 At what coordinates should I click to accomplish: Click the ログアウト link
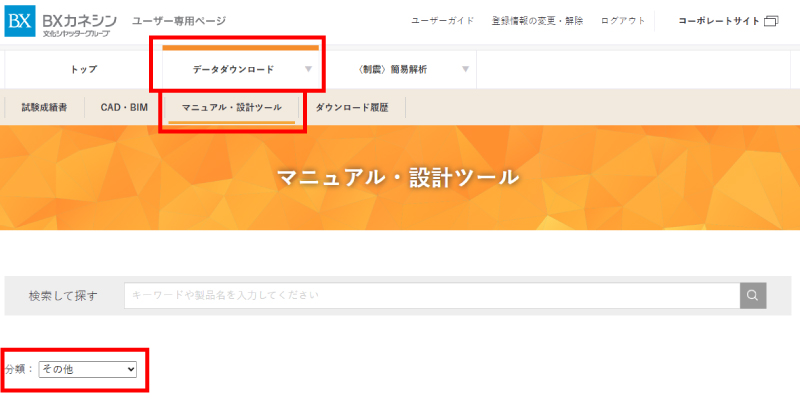point(623,21)
